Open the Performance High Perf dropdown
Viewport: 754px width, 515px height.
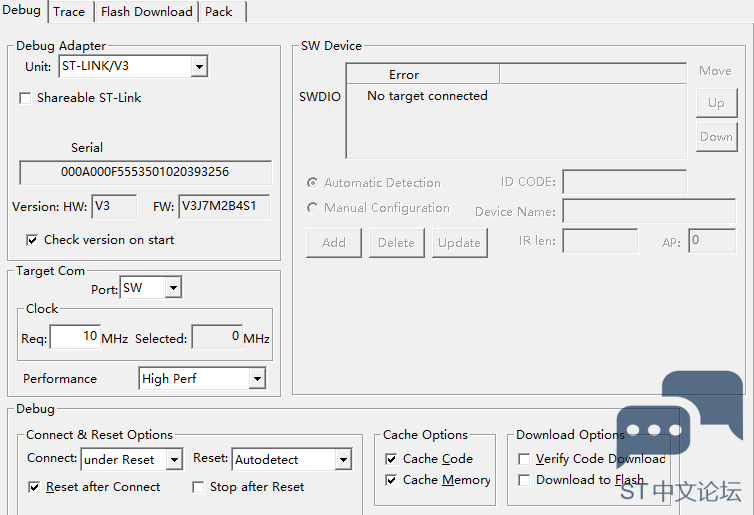click(257, 378)
